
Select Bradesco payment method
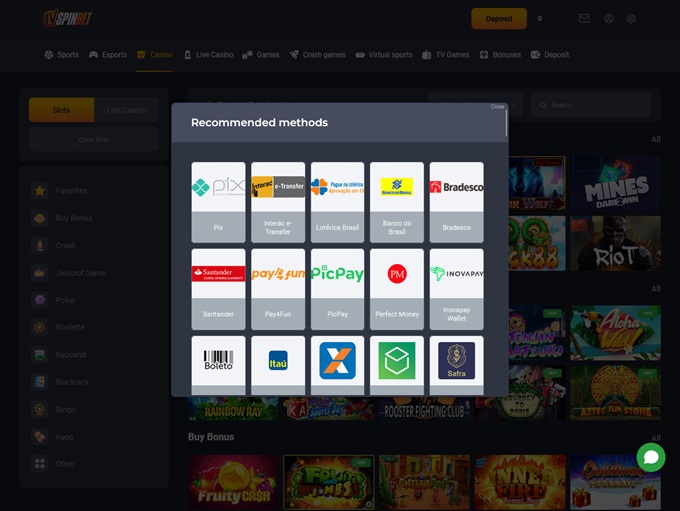(456, 201)
